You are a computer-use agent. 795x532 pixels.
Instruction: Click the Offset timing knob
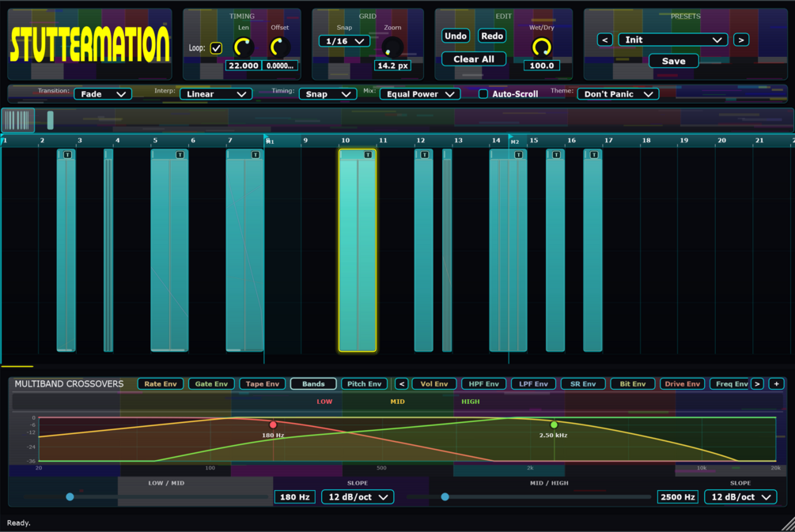279,47
